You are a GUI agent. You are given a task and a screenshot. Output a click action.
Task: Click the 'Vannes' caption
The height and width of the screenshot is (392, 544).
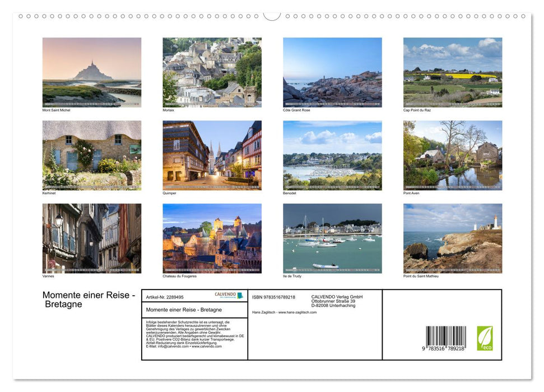point(48,276)
